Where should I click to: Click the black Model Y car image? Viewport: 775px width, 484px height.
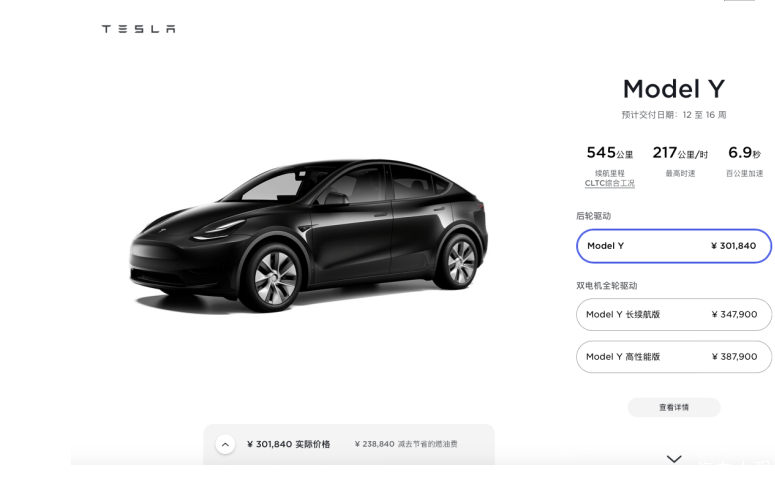point(309,235)
